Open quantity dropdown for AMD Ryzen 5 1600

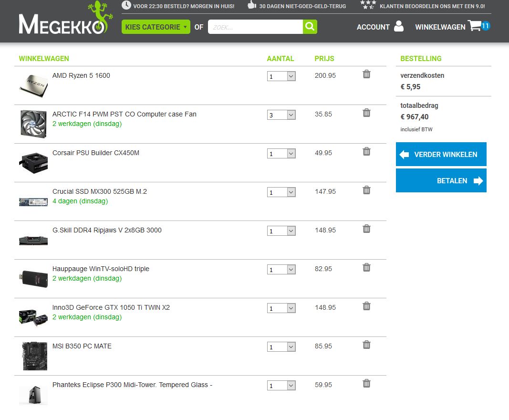tap(281, 76)
